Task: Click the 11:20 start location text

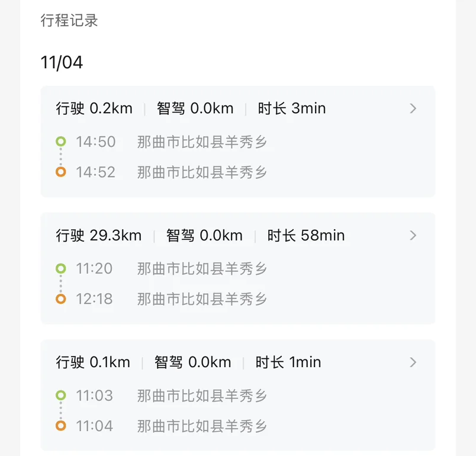Action: coord(202,268)
